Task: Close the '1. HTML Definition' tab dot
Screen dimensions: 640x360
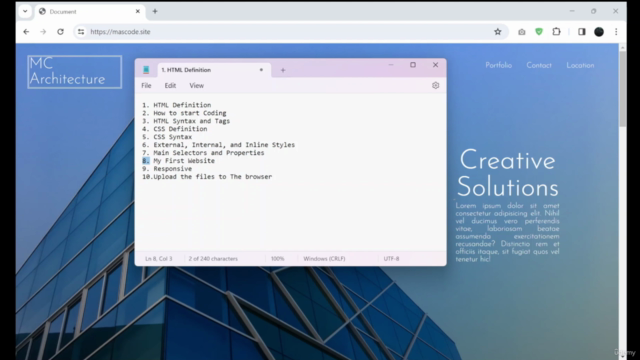Action: click(x=261, y=70)
